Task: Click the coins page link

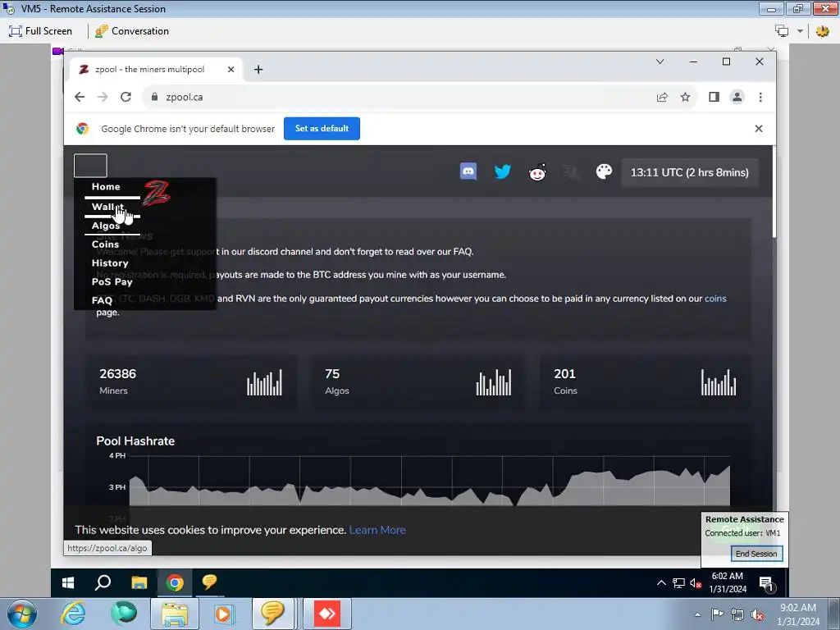Action: (715, 299)
